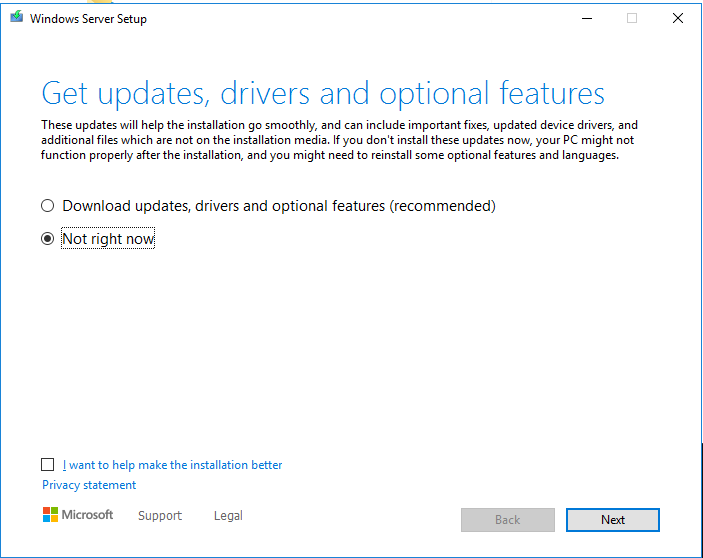Click the disabled maximize button
The height and width of the screenshot is (558, 703).
click(x=632, y=18)
